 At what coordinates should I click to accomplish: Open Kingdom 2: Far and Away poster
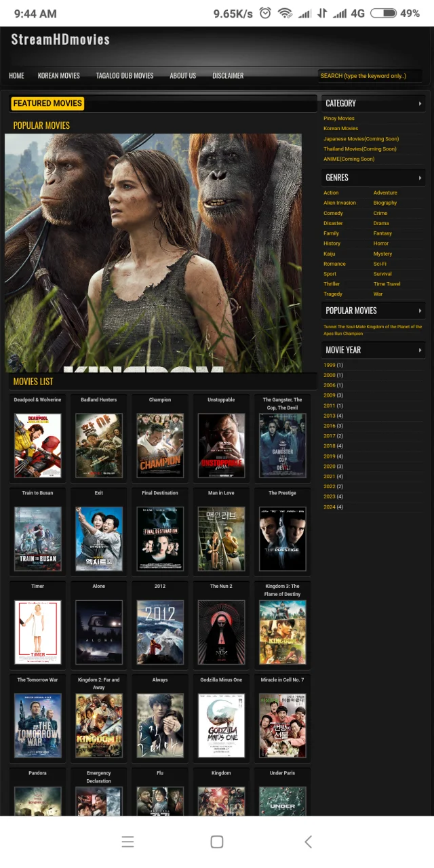(99, 726)
